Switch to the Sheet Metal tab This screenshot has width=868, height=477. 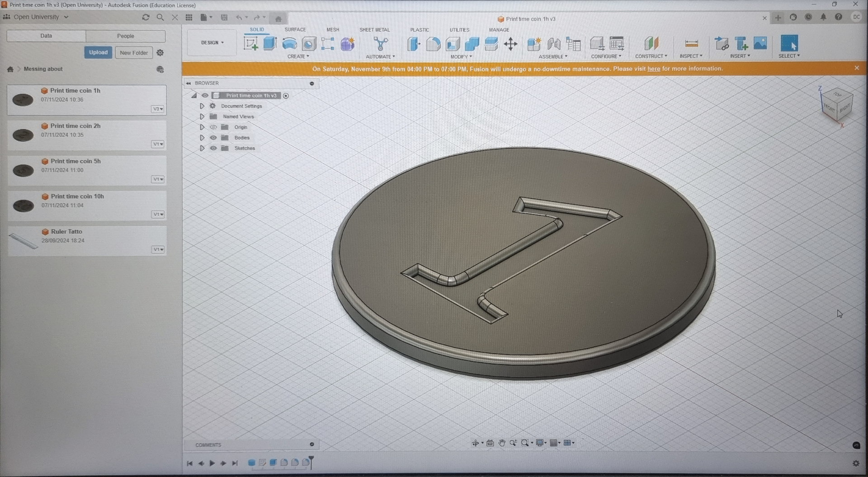374,30
